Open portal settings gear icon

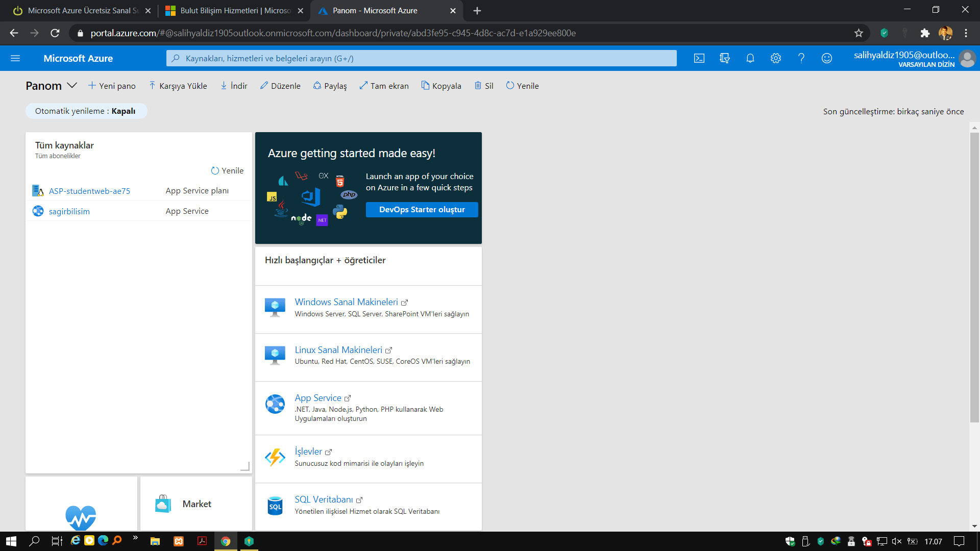pyautogui.click(x=776, y=58)
